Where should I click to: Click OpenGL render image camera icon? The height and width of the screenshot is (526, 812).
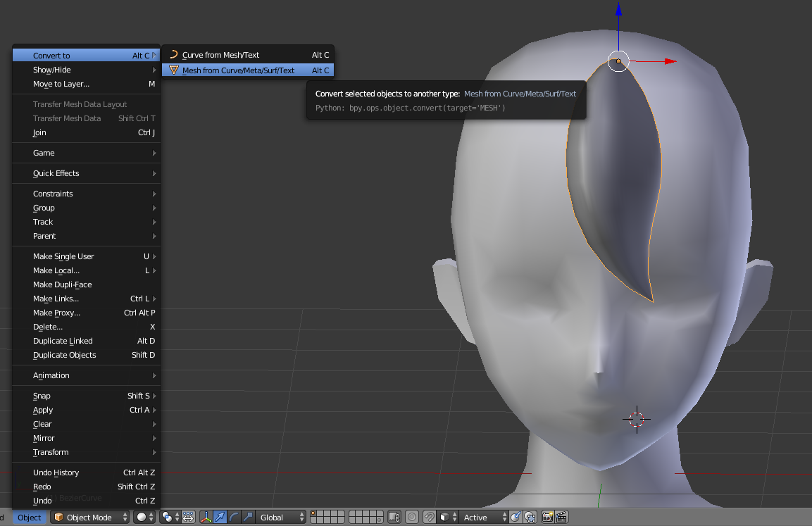(548, 518)
